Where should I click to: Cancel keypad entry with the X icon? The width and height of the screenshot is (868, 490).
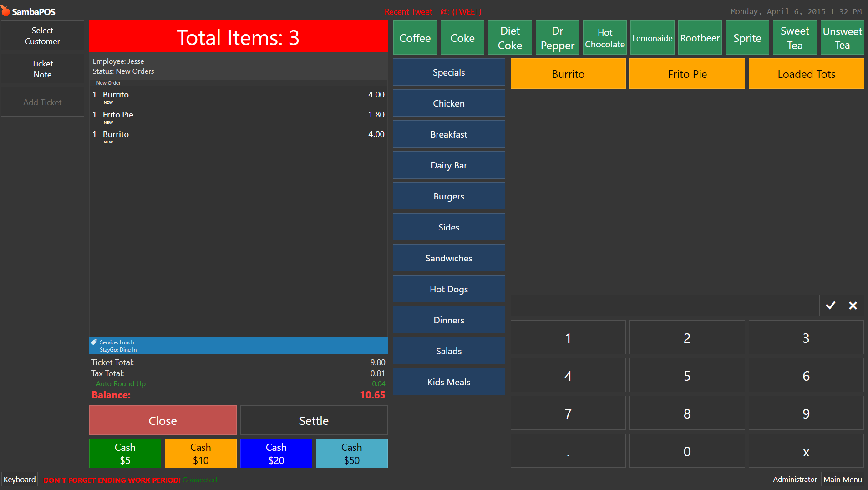pyautogui.click(x=853, y=305)
